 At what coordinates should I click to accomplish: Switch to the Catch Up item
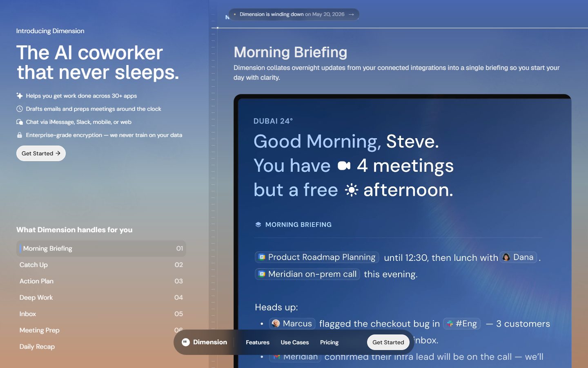tap(101, 265)
